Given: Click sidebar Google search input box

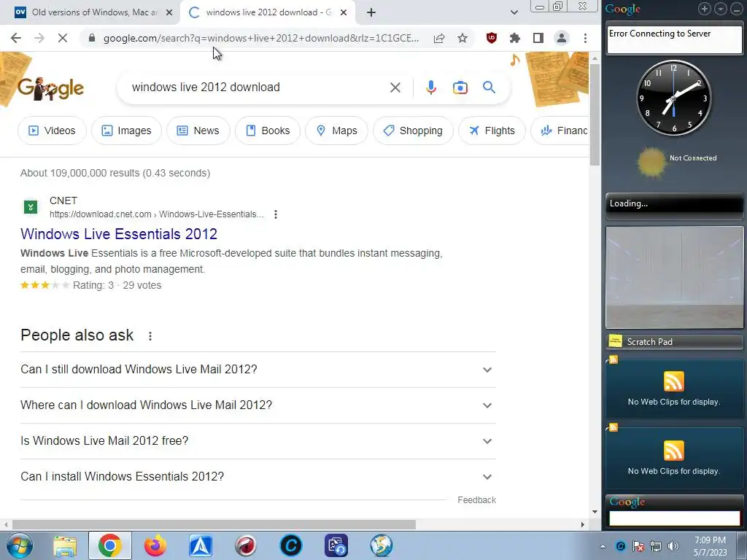Looking at the screenshot, I should [674, 518].
